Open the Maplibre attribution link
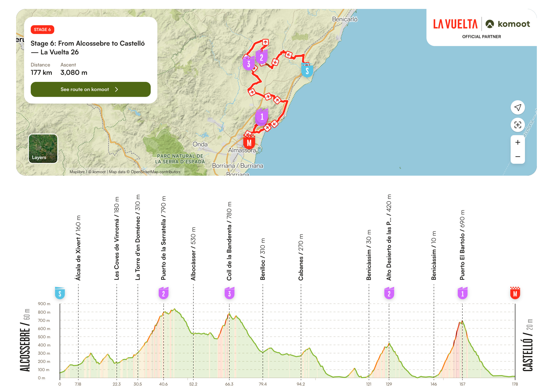Viewport: 549px width, 392px height. point(77,172)
